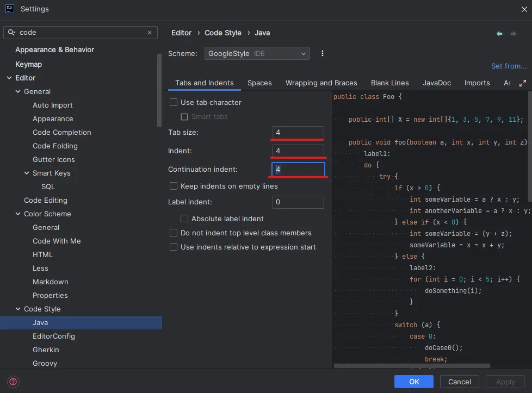This screenshot has width=532, height=393.
Task: Click the Label indent input field
Action: 298,202
